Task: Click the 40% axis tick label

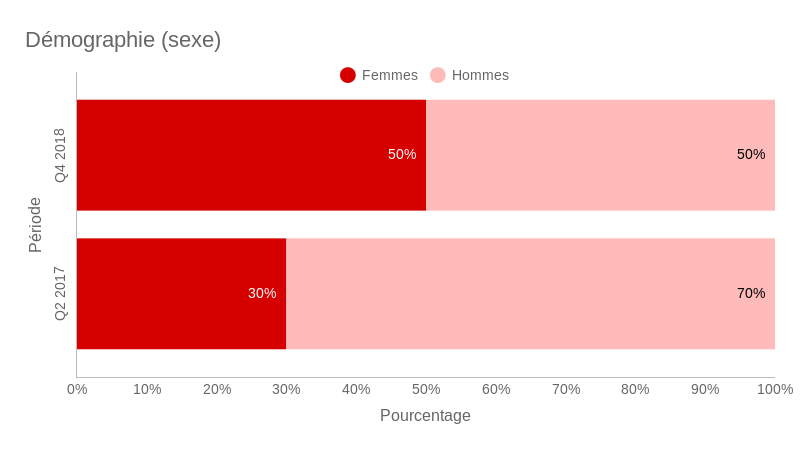Action: [356, 389]
